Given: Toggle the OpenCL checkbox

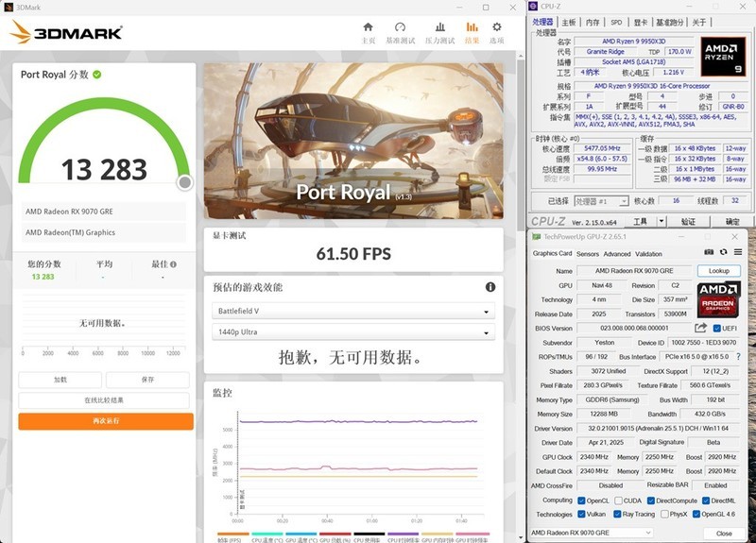Looking at the screenshot, I should [x=581, y=501].
